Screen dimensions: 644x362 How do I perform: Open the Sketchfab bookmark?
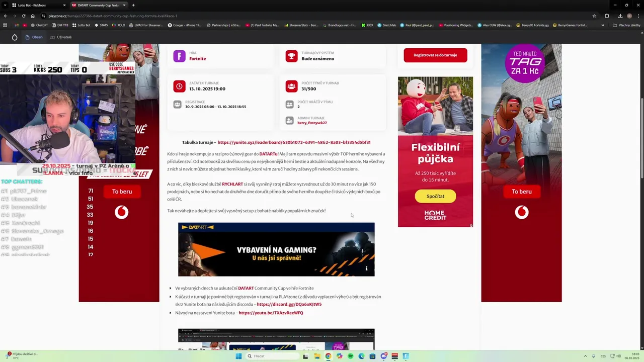pos(386,25)
